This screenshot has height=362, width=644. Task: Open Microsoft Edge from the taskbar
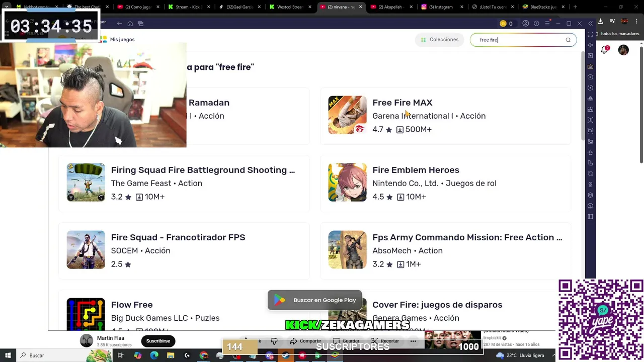pyautogui.click(x=154, y=355)
